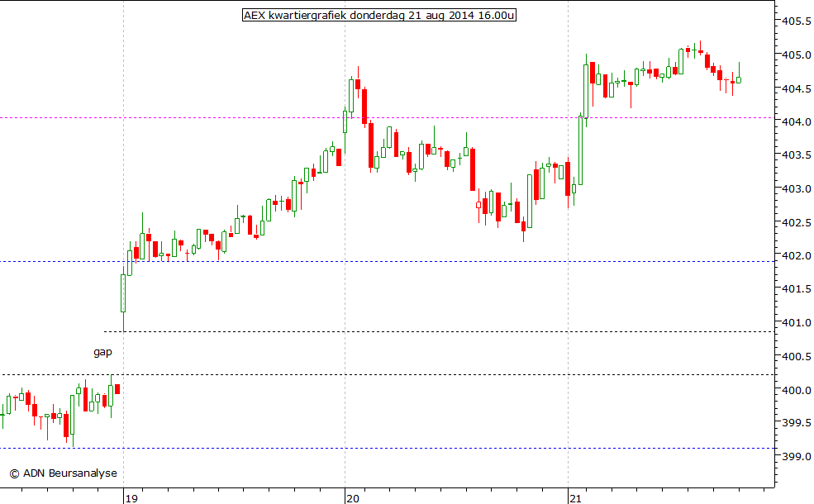Click the date label '19' on the x-axis
The width and height of the screenshot is (814, 504).
point(131,498)
